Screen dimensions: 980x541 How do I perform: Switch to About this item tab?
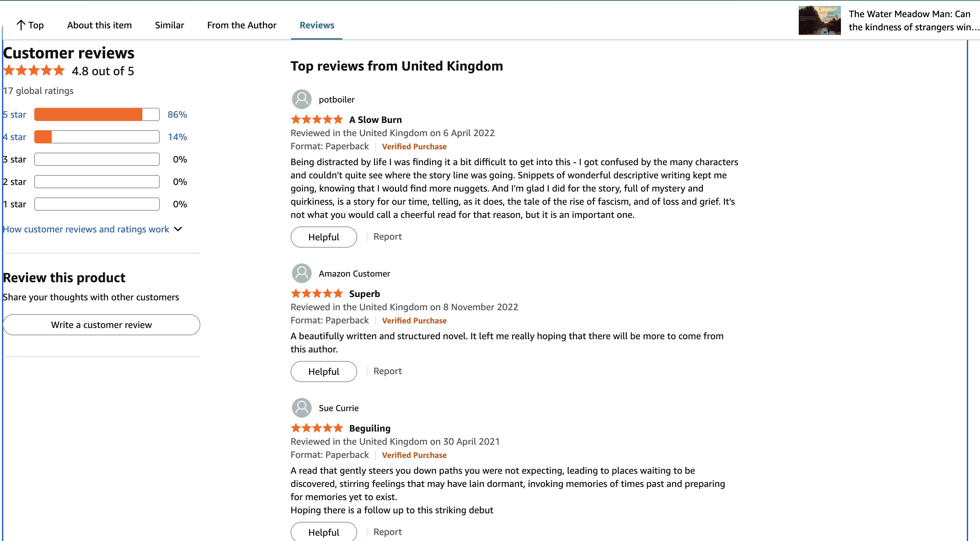click(x=99, y=25)
